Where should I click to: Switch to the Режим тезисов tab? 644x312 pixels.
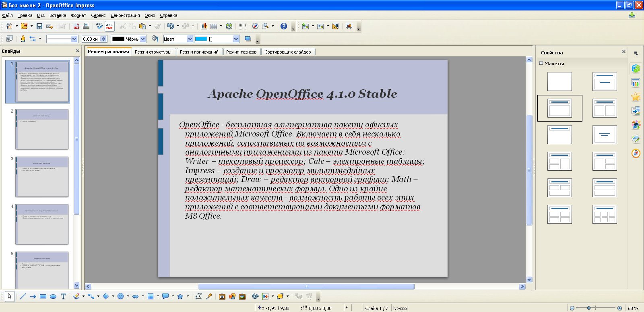click(x=241, y=52)
